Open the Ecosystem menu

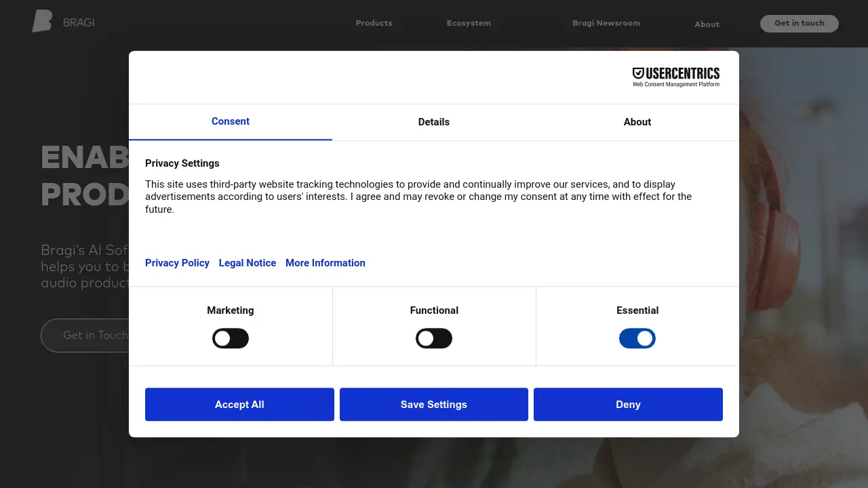coord(469,23)
